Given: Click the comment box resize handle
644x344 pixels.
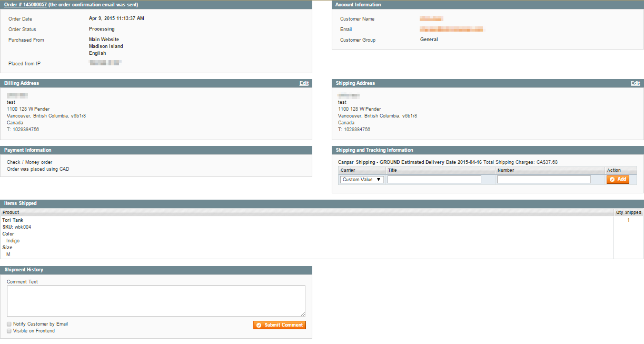Looking at the screenshot, I should 303,313.
